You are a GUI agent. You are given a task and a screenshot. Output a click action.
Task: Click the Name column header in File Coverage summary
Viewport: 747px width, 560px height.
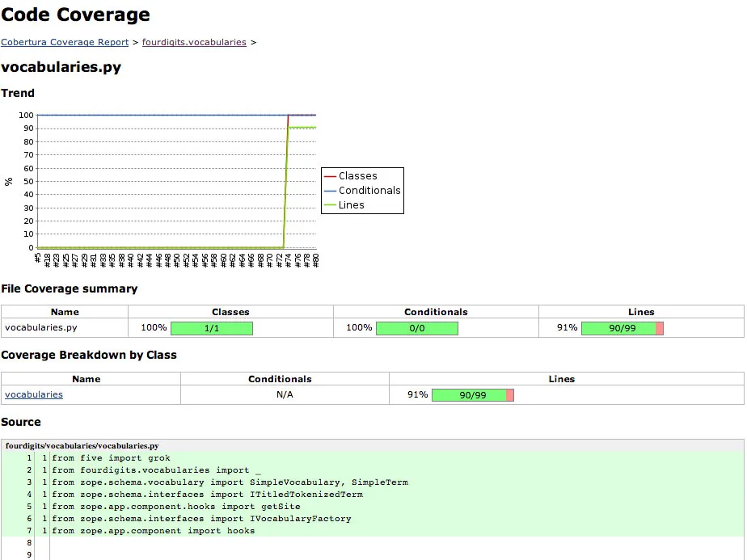pyautogui.click(x=65, y=312)
